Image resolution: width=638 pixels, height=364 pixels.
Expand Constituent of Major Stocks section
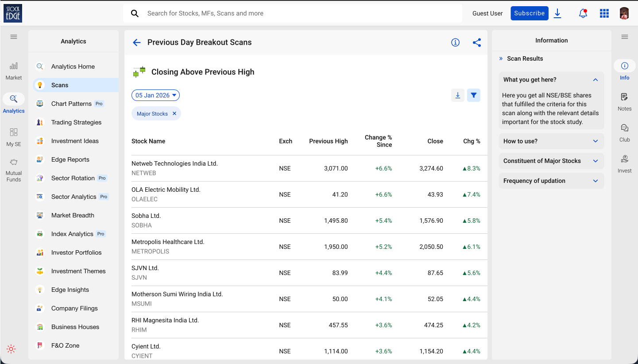tap(551, 161)
